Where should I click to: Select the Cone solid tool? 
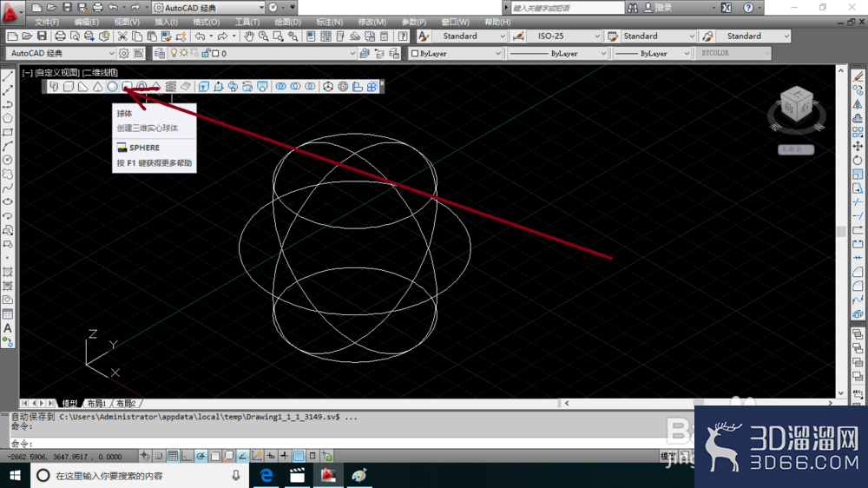point(98,87)
